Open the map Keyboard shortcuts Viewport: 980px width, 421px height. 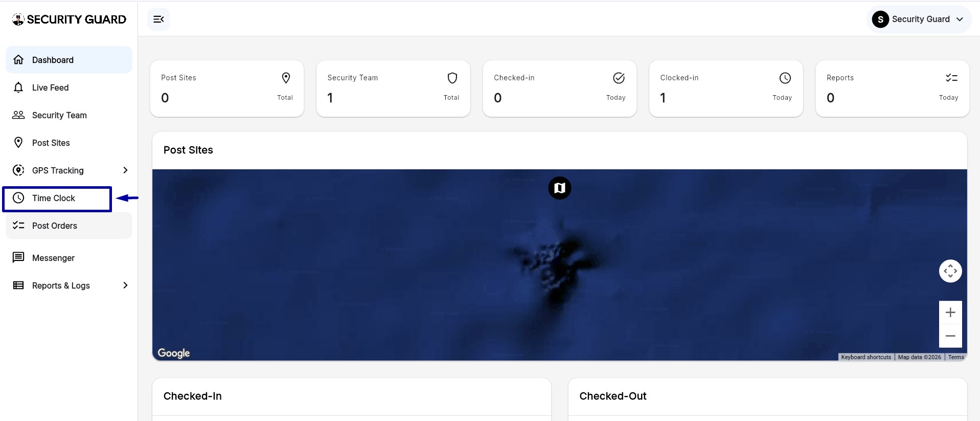tap(866, 357)
